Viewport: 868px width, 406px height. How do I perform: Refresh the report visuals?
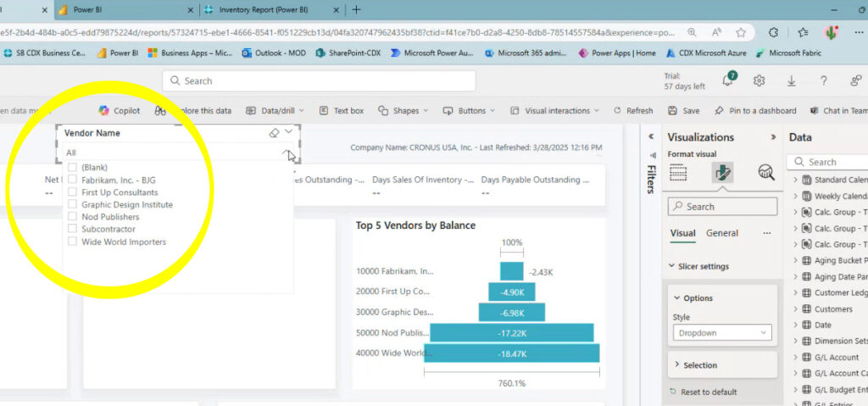click(633, 111)
